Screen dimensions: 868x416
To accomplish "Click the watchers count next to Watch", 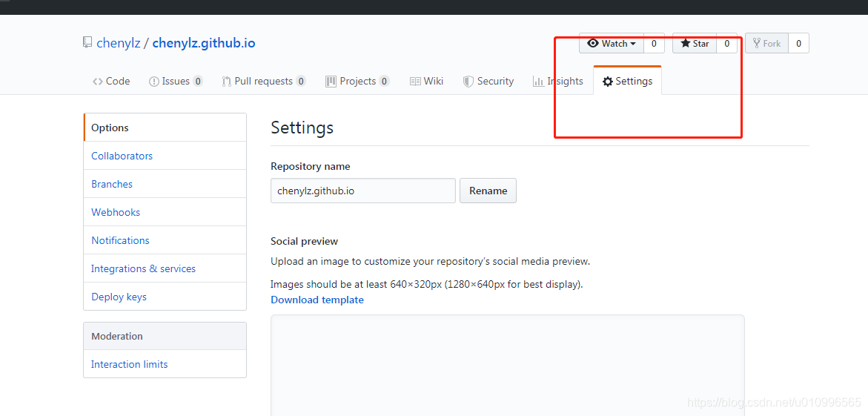I will tap(654, 43).
